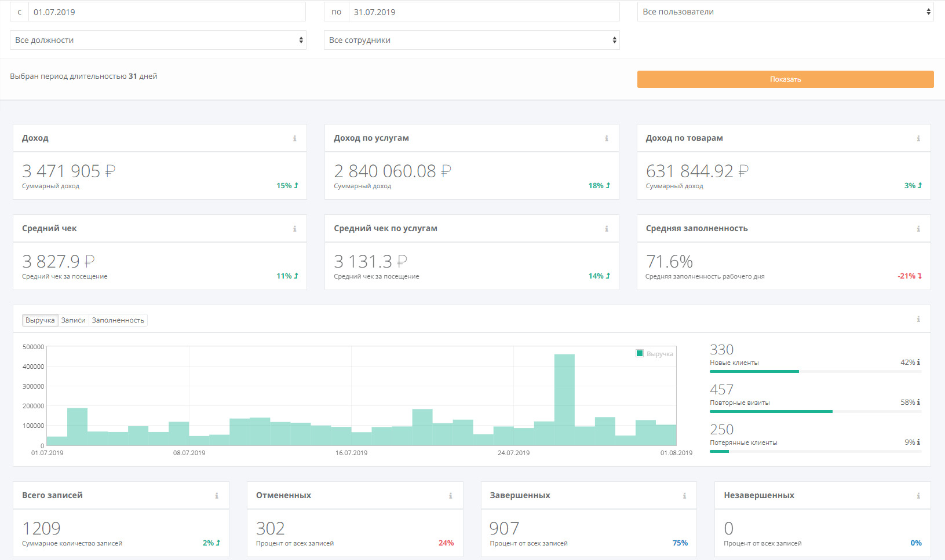
Task: Show info for Средний чек card
Action: coord(294,229)
